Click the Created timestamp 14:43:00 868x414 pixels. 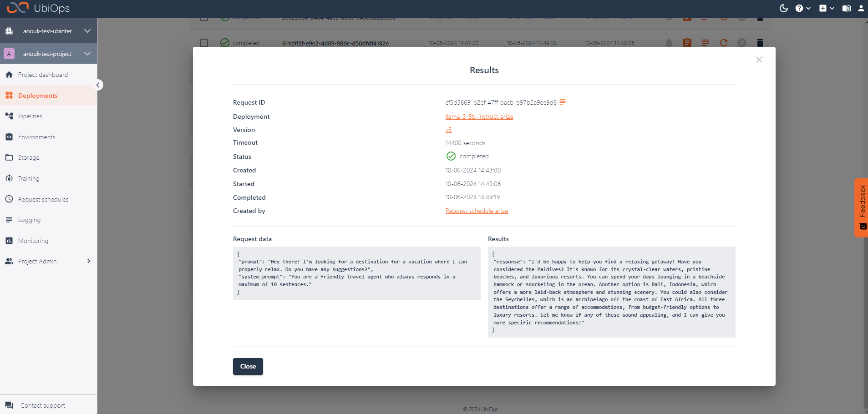point(473,170)
